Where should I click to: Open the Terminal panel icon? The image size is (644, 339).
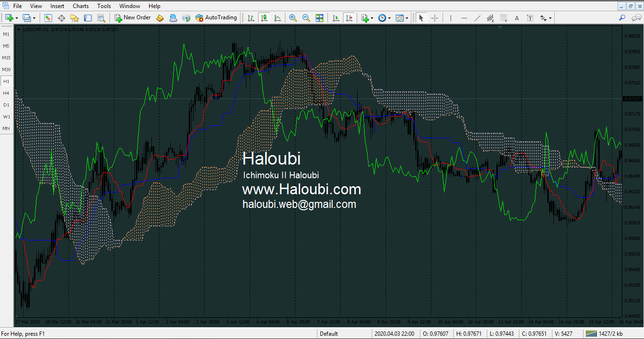click(88, 18)
